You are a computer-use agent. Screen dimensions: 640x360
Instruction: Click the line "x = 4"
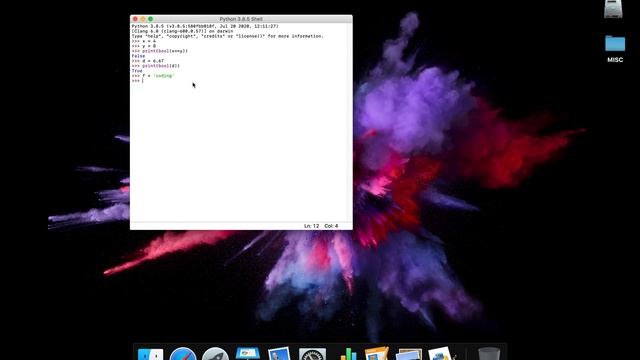coord(143,41)
